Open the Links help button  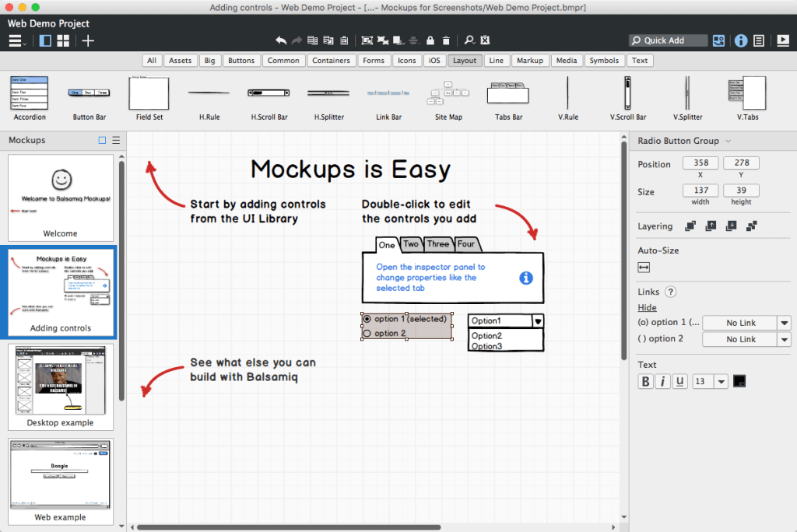[x=671, y=291]
